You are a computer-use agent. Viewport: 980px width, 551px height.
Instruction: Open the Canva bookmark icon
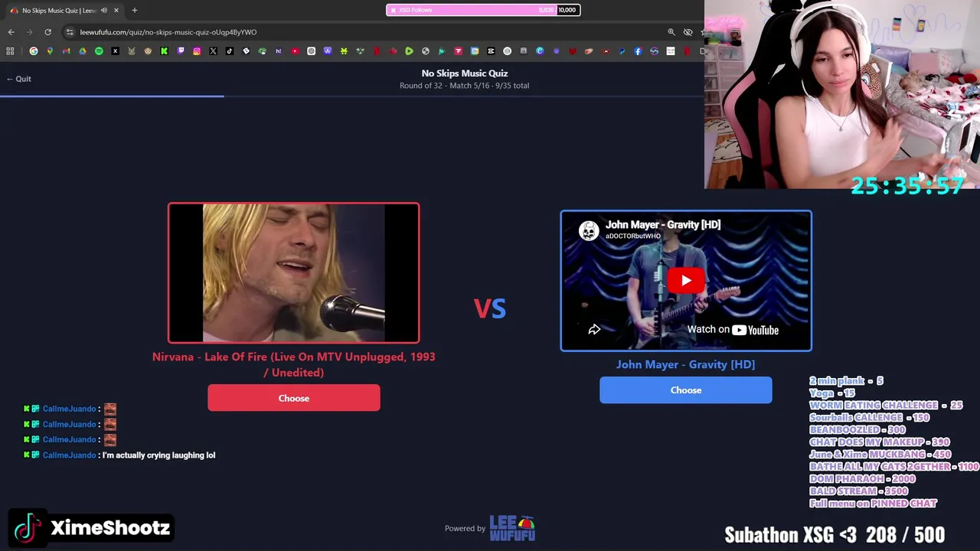[540, 51]
